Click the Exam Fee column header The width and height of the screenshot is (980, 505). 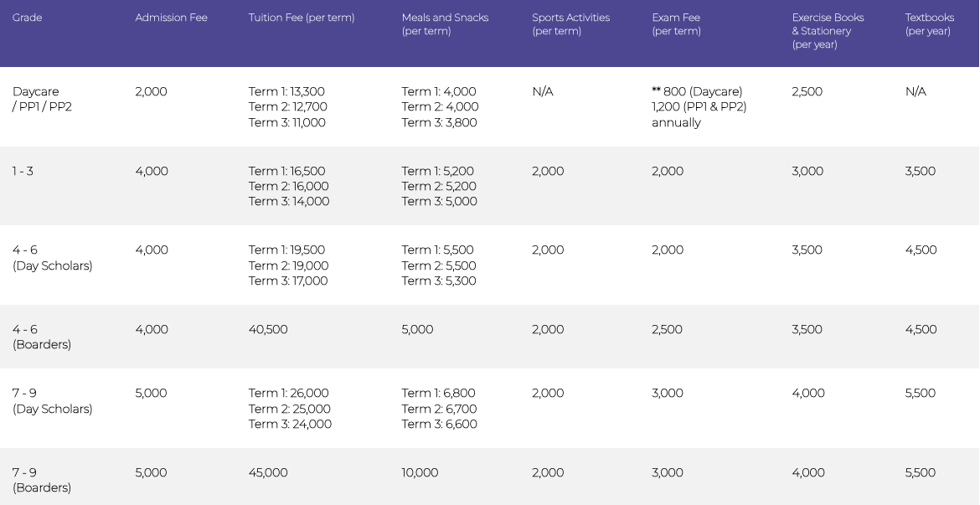(676, 23)
